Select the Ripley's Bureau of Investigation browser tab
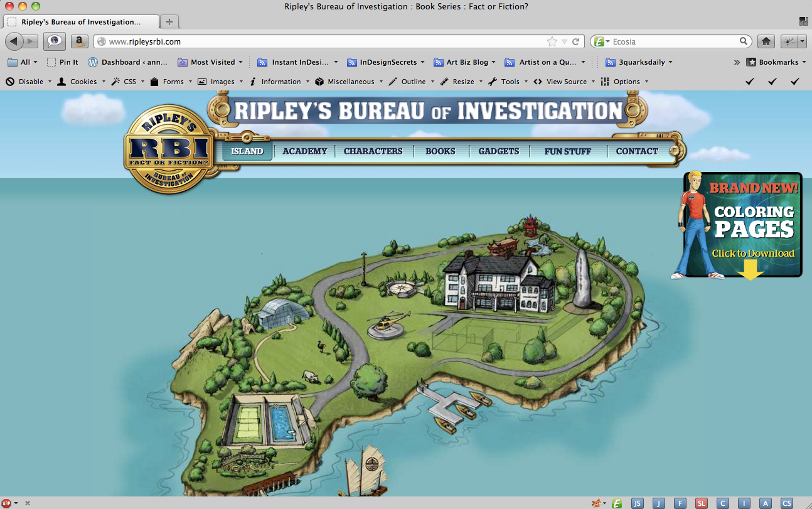The width and height of the screenshot is (812, 509). 82,22
